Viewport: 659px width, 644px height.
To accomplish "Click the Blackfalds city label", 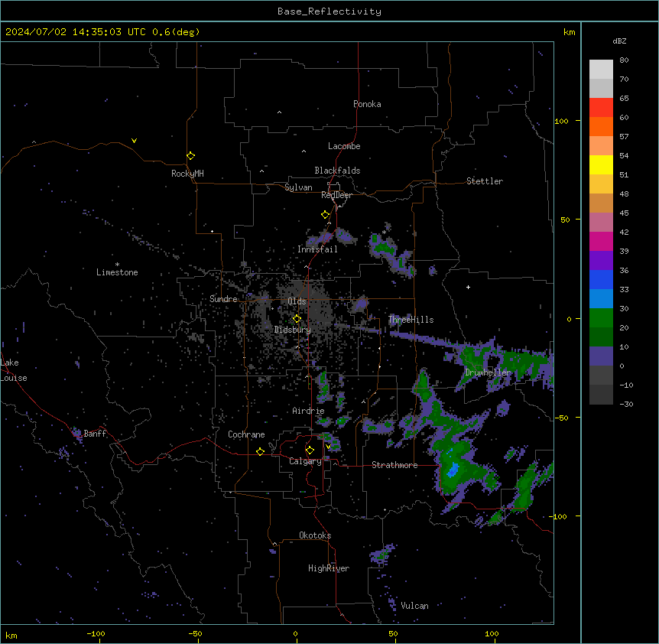I will [x=337, y=171].
